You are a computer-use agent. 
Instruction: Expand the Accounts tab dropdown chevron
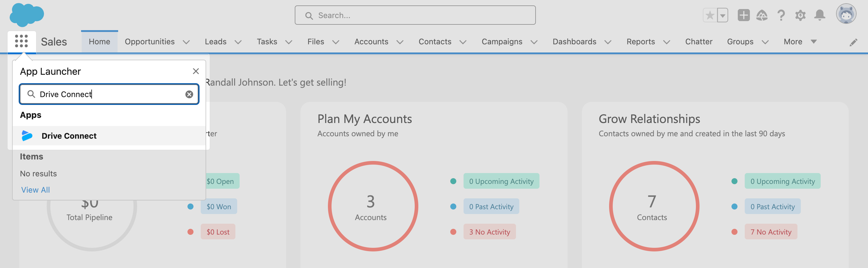400,42
